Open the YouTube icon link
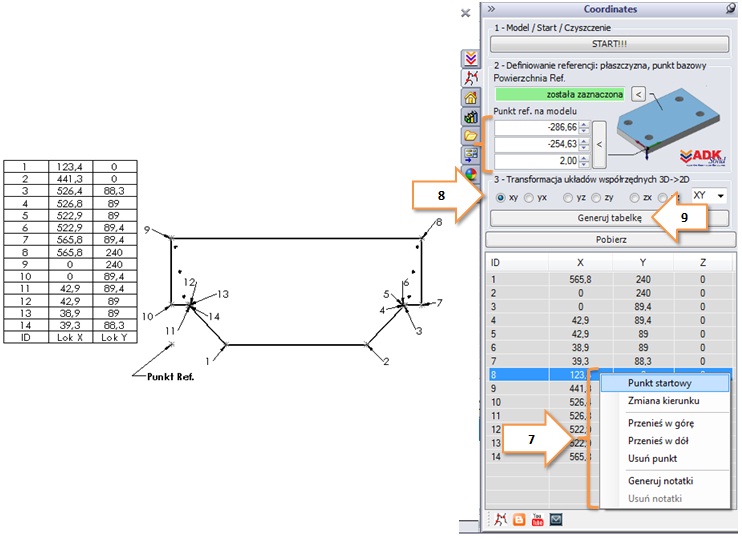This screenshot has width=742, height=540. pos(538,520)
